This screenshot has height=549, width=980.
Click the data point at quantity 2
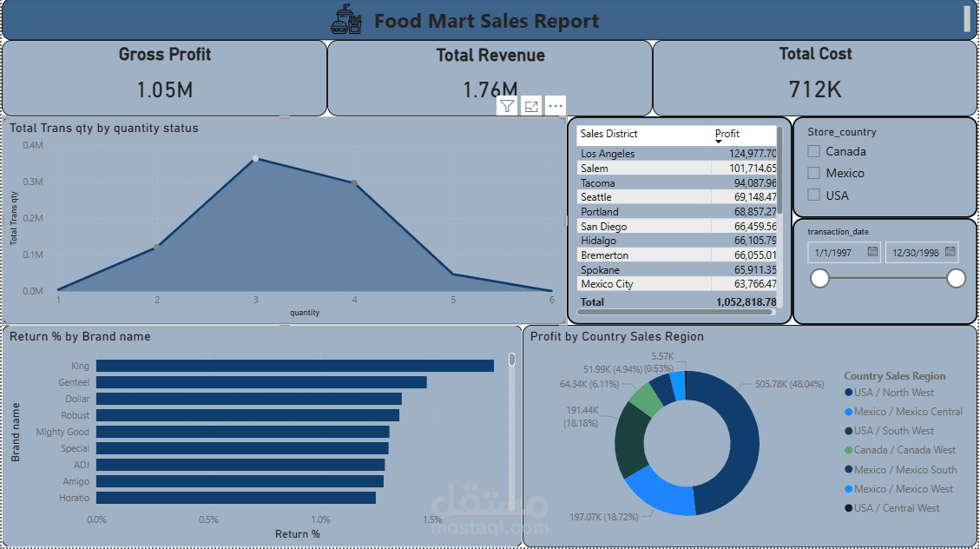coord(157,248)
